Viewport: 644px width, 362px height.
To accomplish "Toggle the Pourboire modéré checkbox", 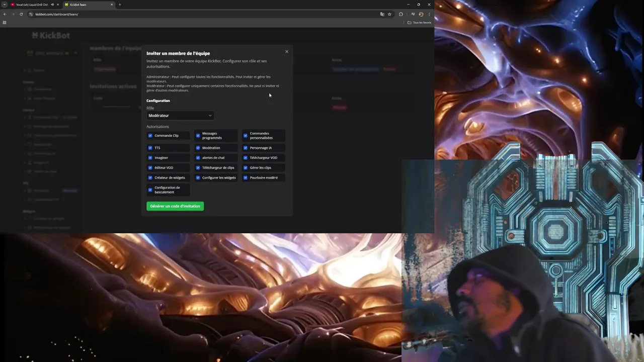I will [246, 177].
